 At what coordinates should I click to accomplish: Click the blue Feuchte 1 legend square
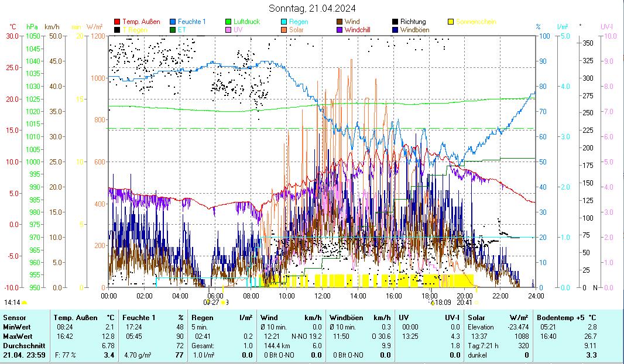[x=173, y=22]
